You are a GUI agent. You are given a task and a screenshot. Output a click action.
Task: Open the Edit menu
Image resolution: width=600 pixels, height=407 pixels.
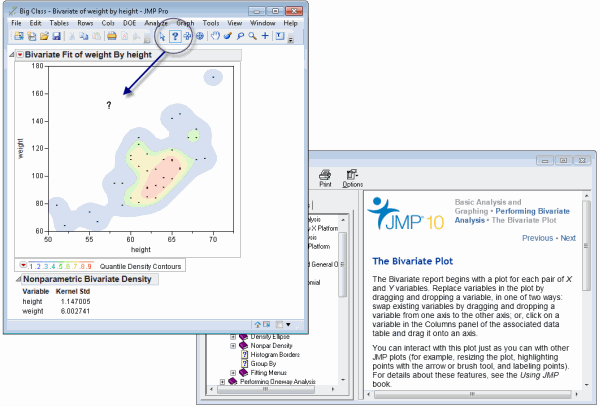coord(35,23)
